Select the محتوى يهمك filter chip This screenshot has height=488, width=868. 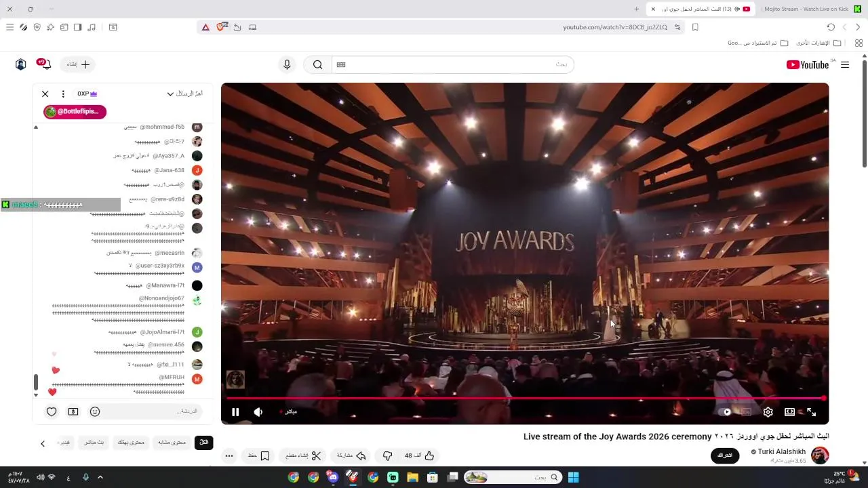[x=131, y=443]
